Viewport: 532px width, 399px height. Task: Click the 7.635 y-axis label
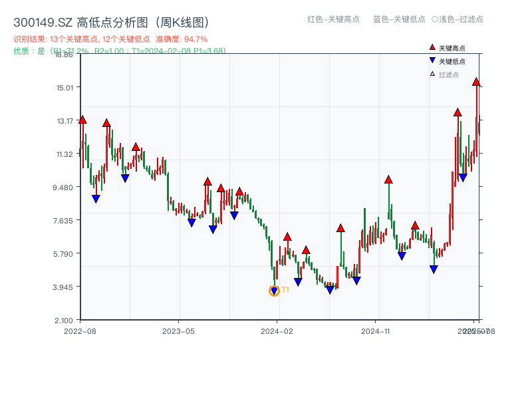pyautogui.click(x=63, y=221)
